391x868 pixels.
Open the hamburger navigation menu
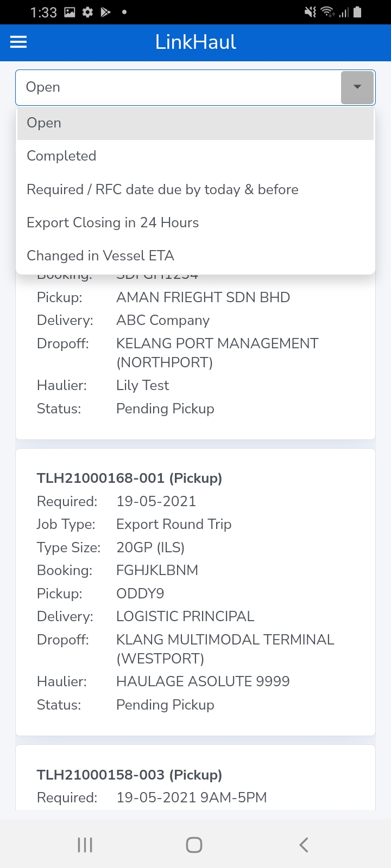click(18, 42)
